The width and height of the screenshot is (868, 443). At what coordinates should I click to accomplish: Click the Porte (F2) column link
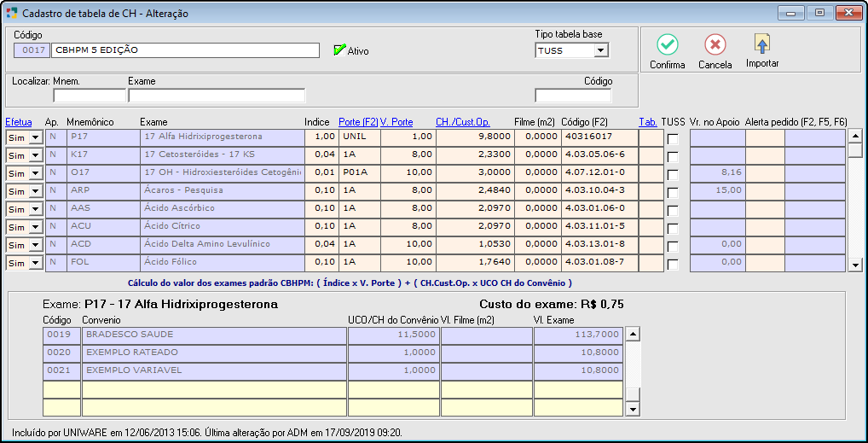[x=358, y=121]
